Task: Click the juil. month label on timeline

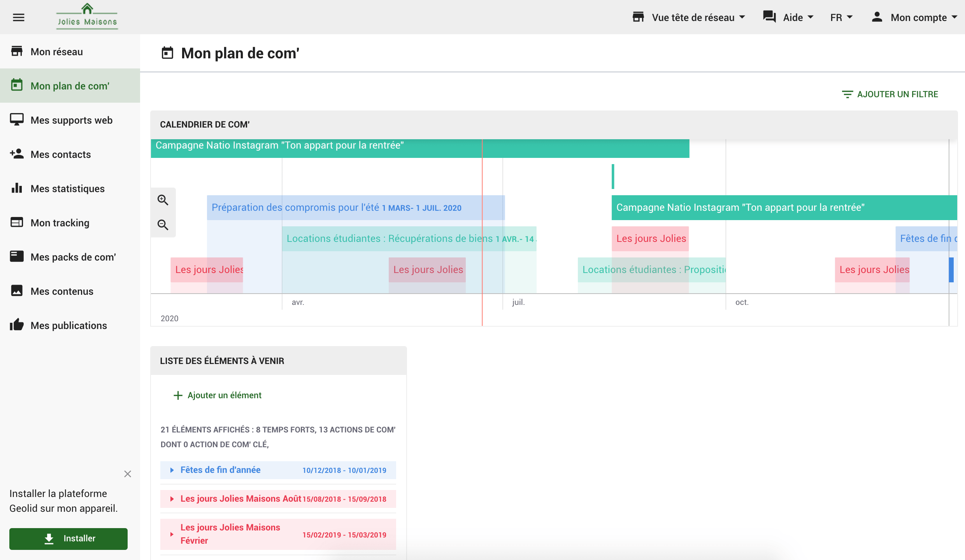Action: click(x=518, y=302)
